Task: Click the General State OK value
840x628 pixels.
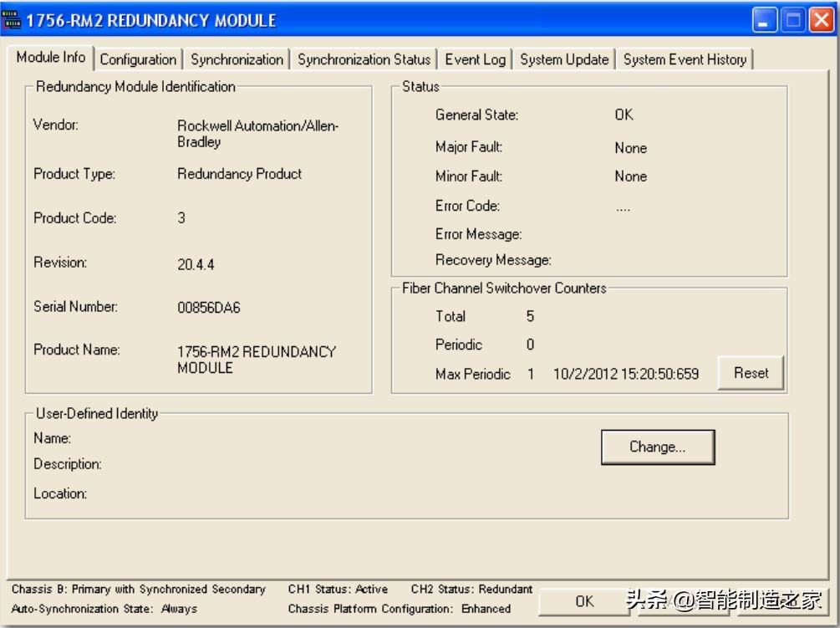Action: click(x=624, y=115)
